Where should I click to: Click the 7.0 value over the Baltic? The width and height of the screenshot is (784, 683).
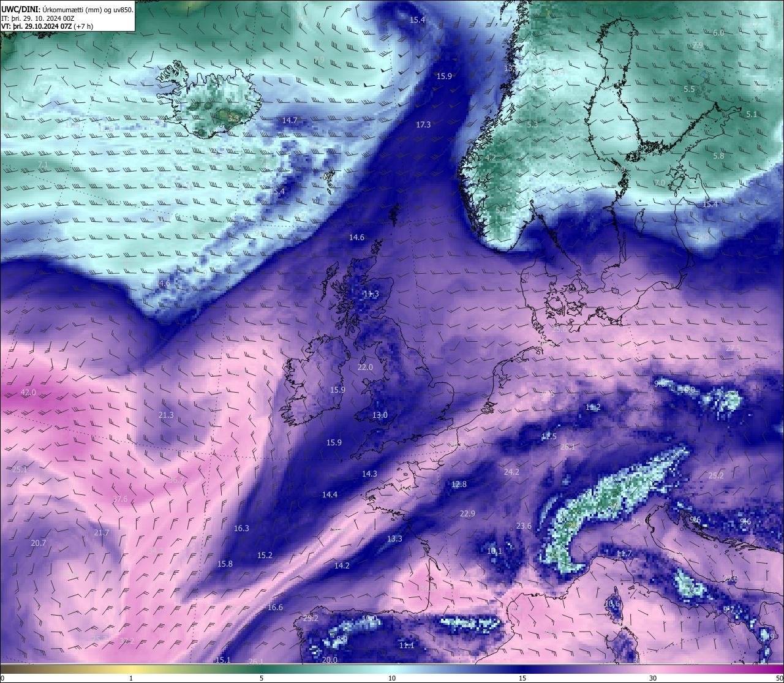pyautogui.click(x=659, y=183)
